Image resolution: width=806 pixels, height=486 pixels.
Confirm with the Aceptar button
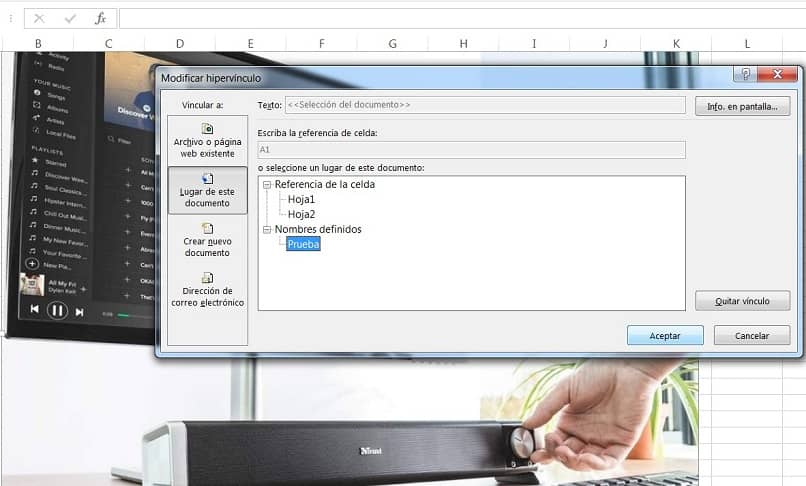tap(665, 335)
